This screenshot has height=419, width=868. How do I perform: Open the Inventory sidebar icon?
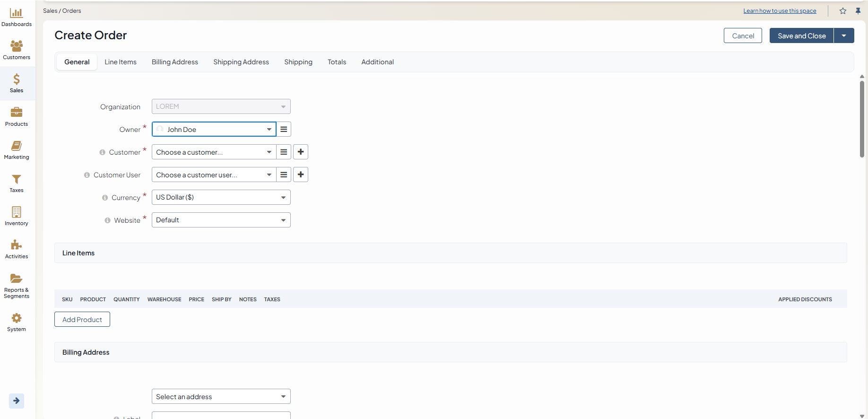[17, 212]
